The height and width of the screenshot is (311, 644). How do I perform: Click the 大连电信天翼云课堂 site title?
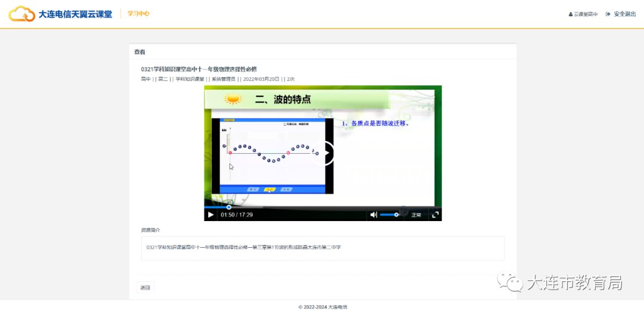pos(75,14)
